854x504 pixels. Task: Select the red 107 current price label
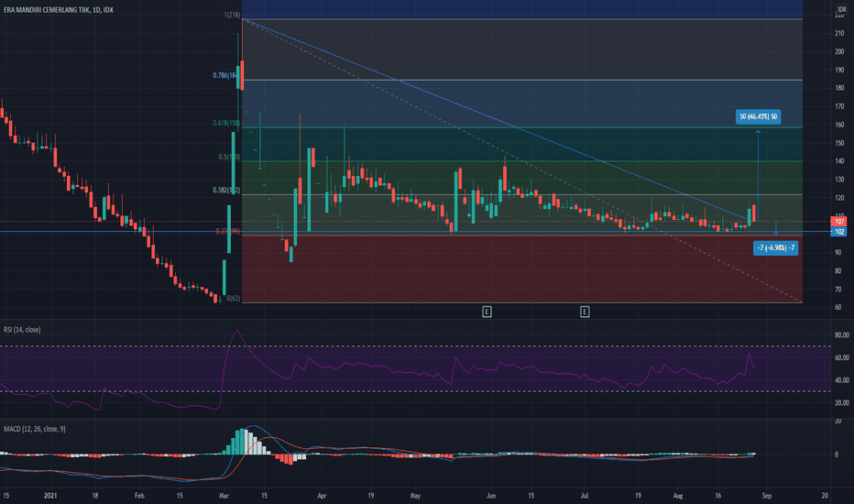839,222
